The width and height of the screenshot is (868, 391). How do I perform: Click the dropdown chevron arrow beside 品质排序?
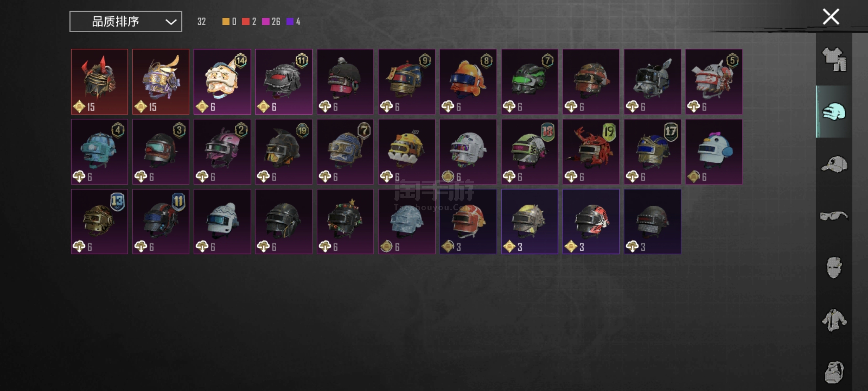coord(171,22)
